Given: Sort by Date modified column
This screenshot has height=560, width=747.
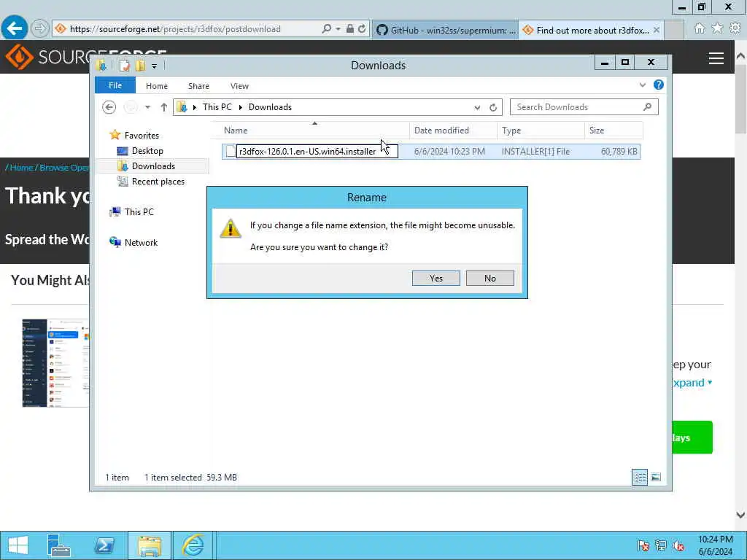Looking at the screenshot, I should point(453,130).
